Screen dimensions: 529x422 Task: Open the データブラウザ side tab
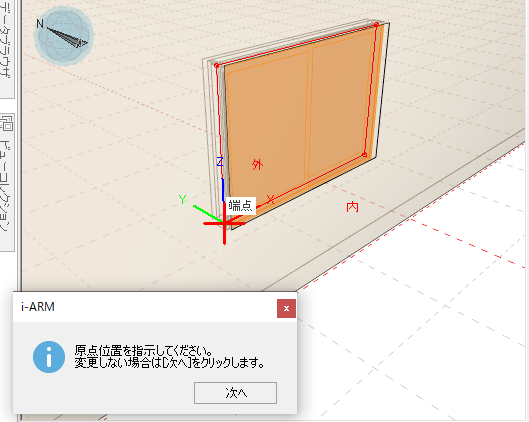pos(7,47)
